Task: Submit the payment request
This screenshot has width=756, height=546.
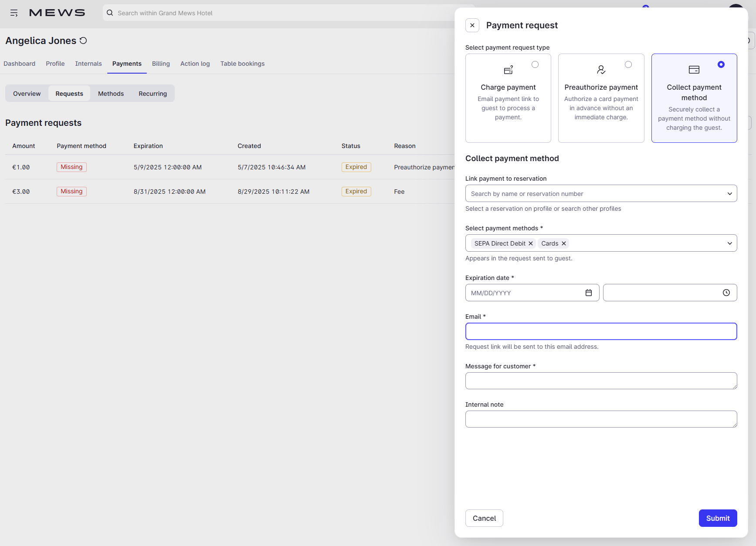Action: [x=718, y=518]
